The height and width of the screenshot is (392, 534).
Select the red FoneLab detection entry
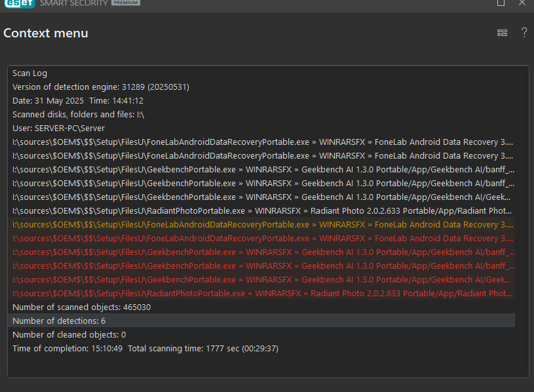click(261, 239)
